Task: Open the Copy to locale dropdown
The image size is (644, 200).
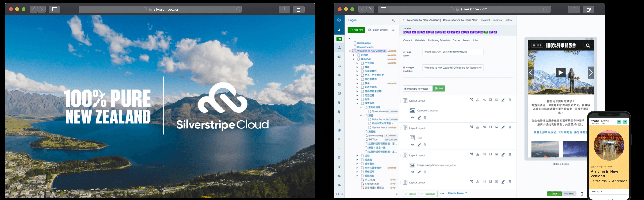Action: point(457,193)
